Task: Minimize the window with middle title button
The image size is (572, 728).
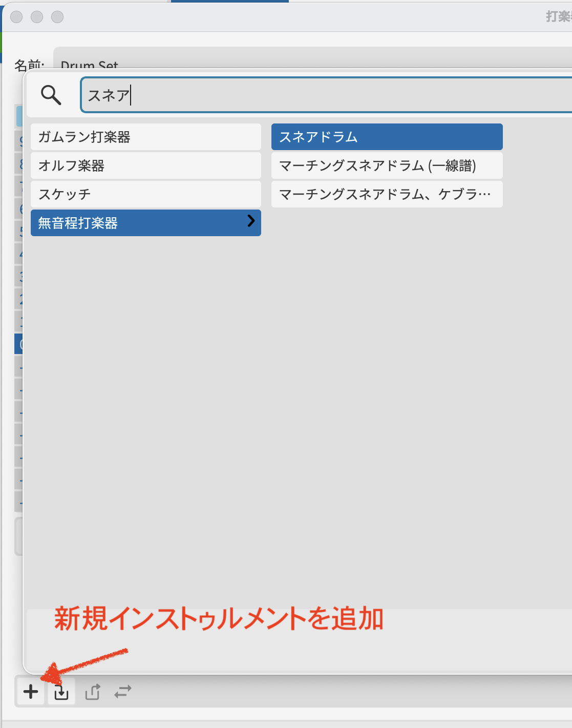Action: coord(37,17)
